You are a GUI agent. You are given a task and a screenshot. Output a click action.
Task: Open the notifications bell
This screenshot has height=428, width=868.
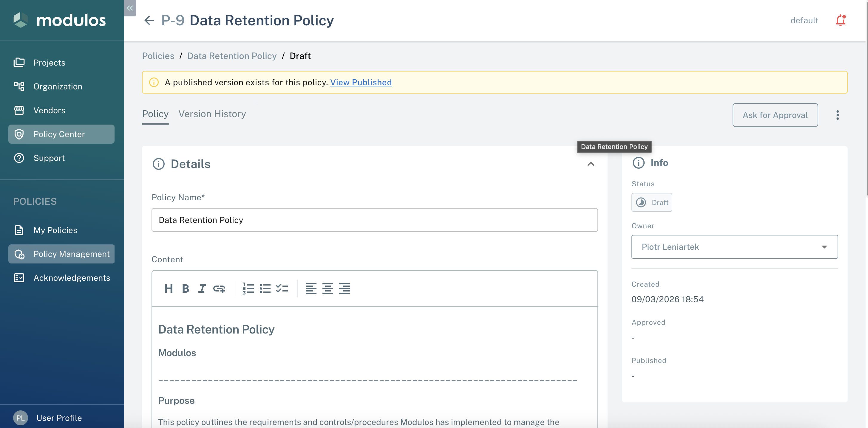tap(840, 20)
